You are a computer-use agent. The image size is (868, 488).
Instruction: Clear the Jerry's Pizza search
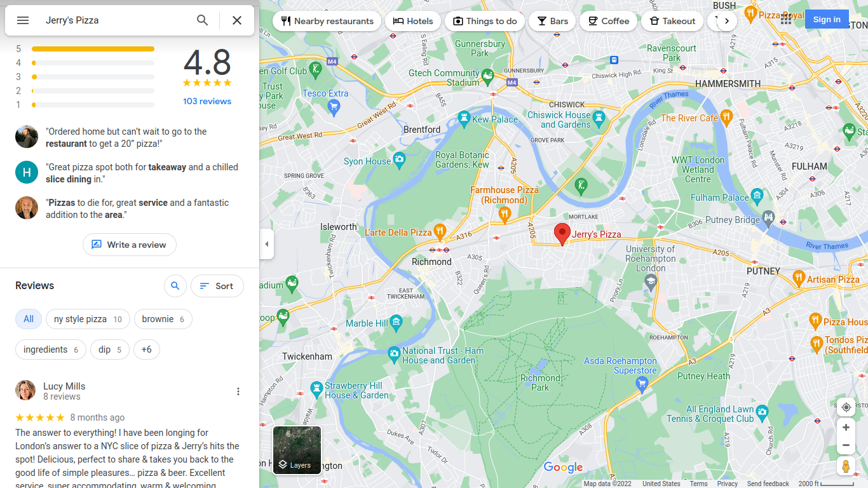pos(237,20)
